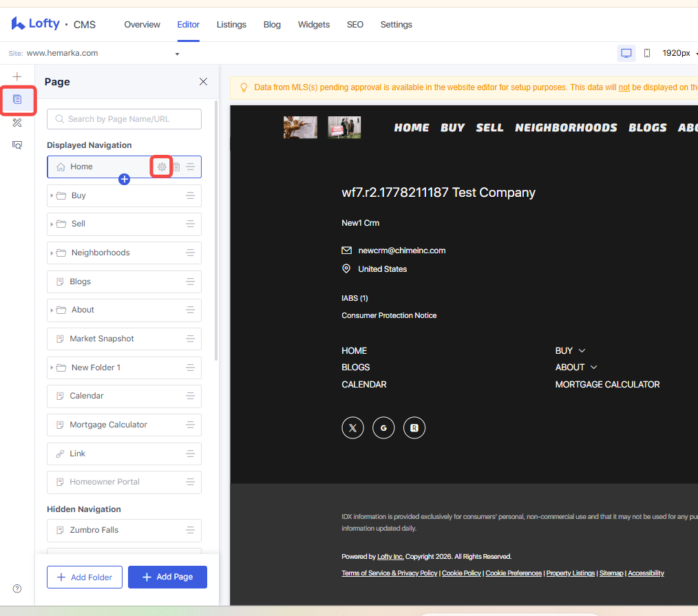Open Home page settings gear icon
The image size is (698, 616).
point(162,167)
